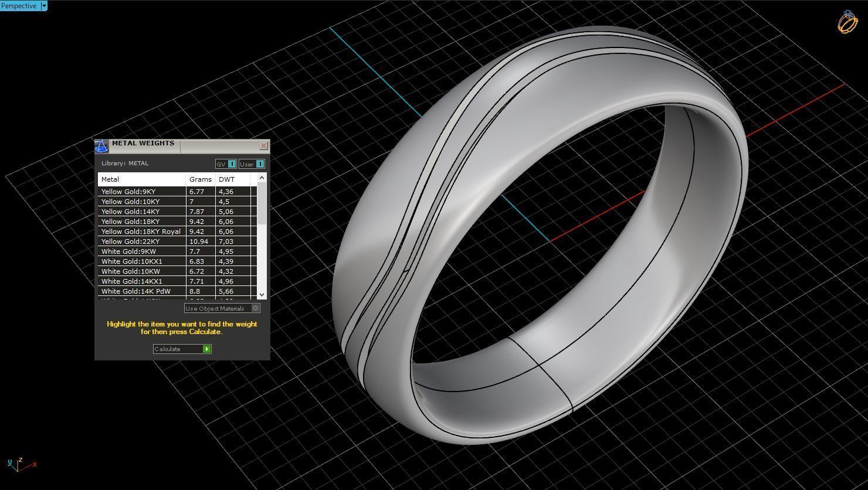Viewport: 868px width, 490px height.
Task: Select the Yellow Gold:22KY row
Action: (x=177, y=241)
